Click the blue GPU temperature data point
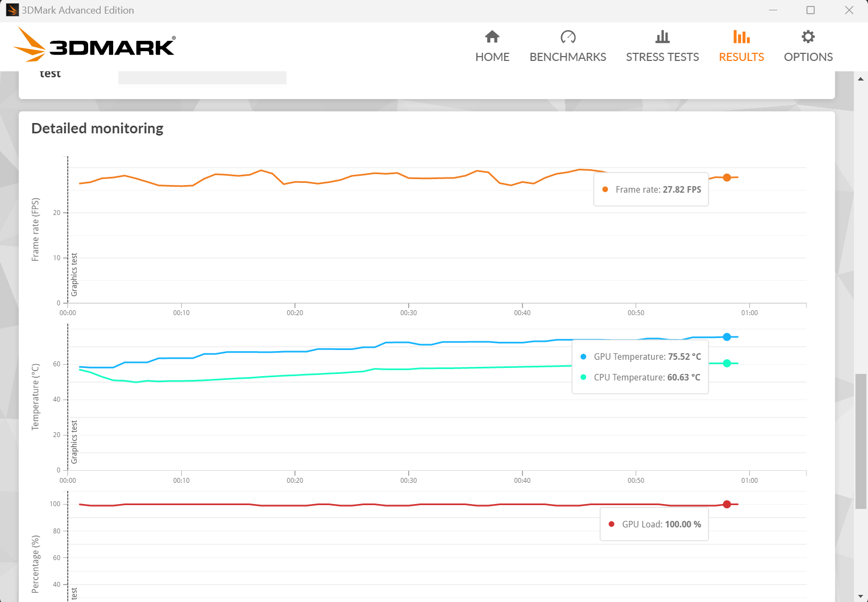868x602 pixels. (x=727, y=337)
